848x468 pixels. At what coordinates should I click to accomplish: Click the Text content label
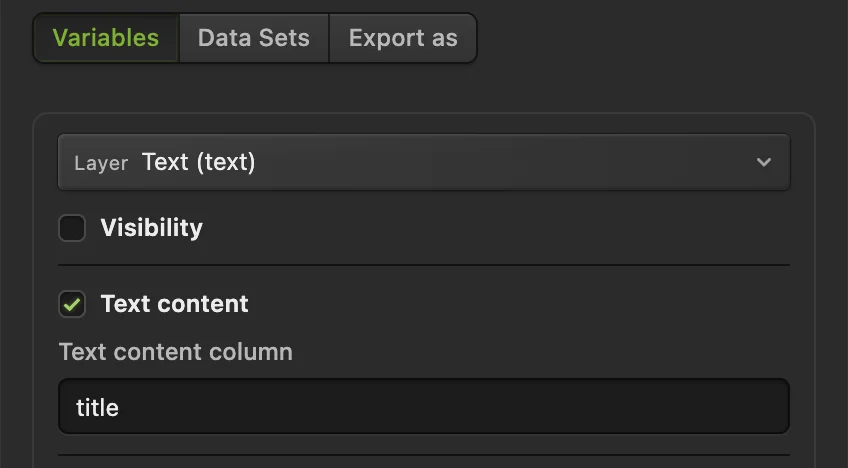pos(174,304)
